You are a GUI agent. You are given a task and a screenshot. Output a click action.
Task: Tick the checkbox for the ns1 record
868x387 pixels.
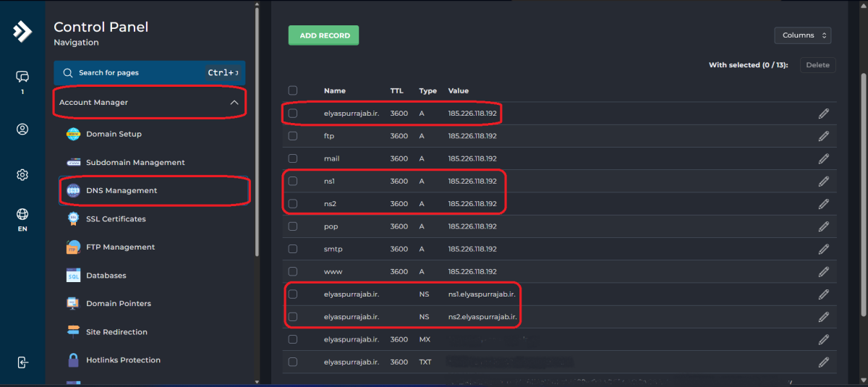(x=293, y=182)
